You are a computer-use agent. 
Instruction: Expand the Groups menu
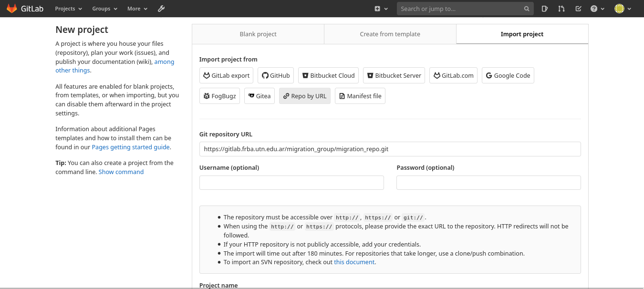coord(104,9)
